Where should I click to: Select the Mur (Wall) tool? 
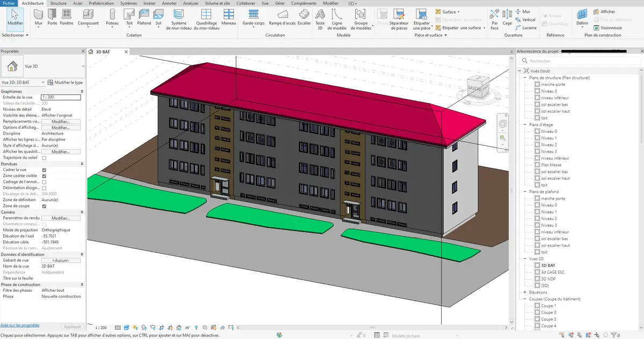pyautogui.click(x=38, y=18)
